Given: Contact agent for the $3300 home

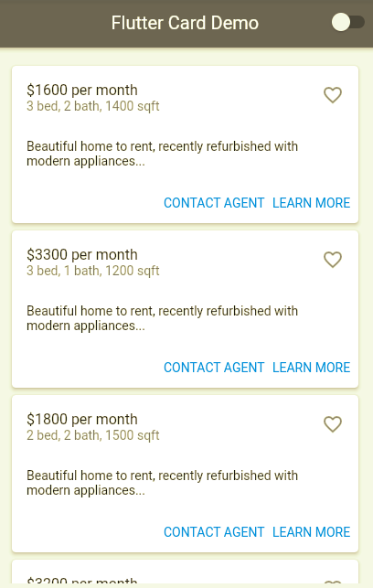Looking at the screenshot, I should coord(214,368).
